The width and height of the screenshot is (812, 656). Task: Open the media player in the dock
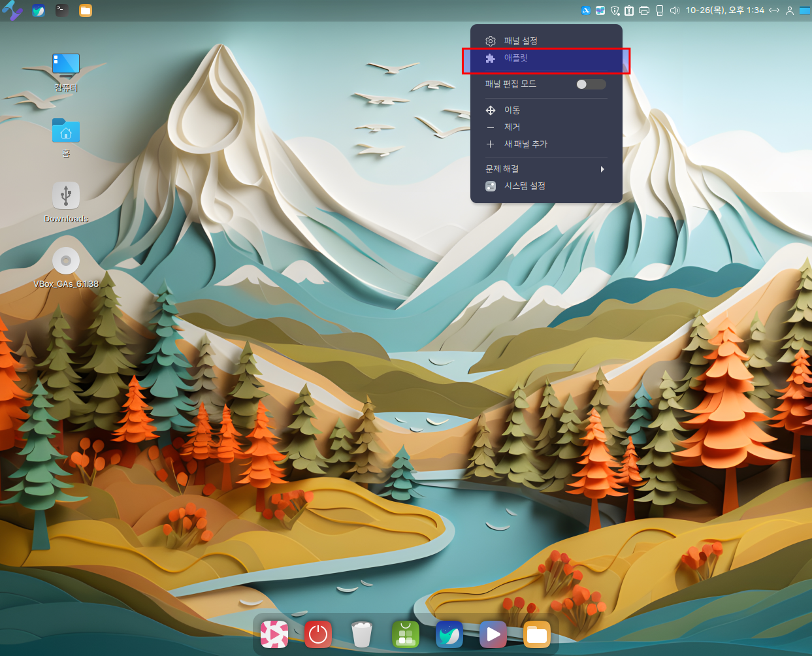click(493, 634)
